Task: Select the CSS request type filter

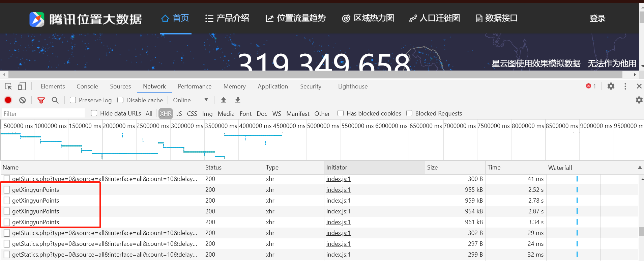Action: (x=192, y=114)
